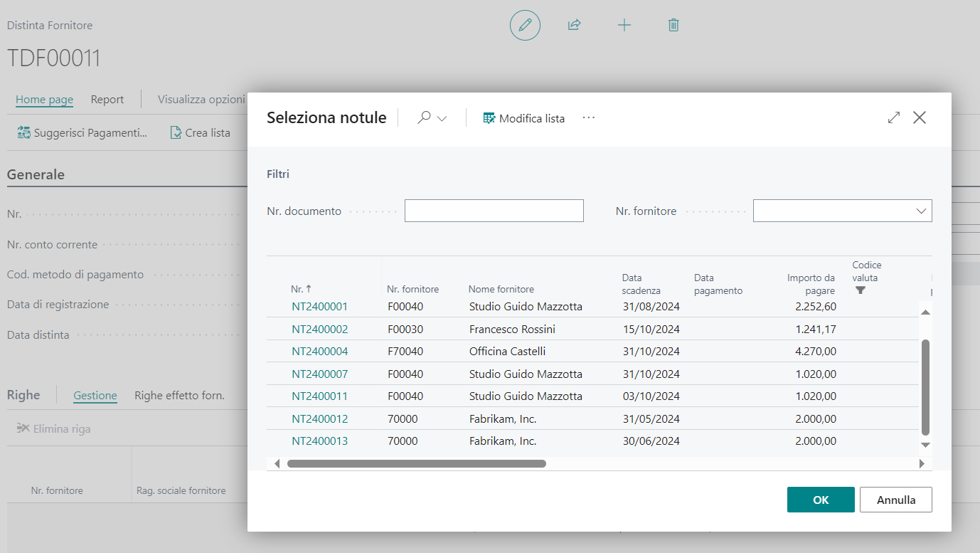
Task: Expand the dialog to full screen
Action: click(x=894, y=118)
